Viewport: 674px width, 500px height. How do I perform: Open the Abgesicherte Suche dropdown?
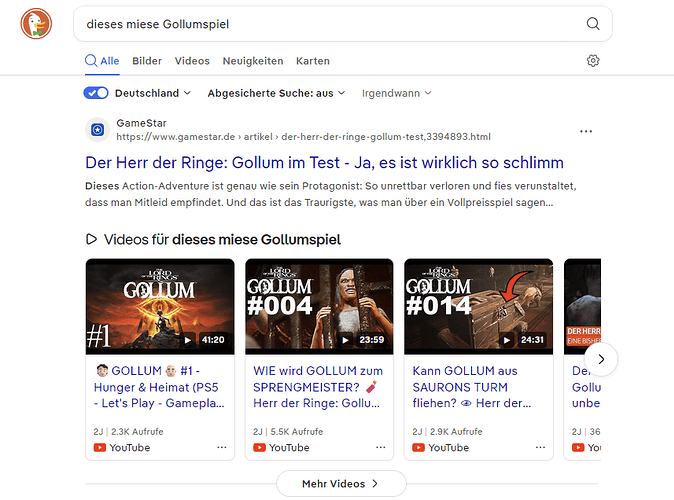coord(276,93)
